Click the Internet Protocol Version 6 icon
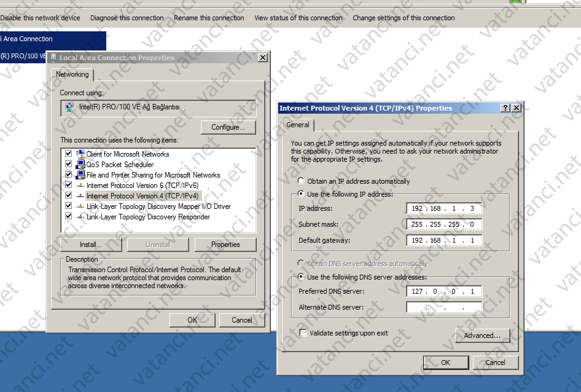Image resolution: width=581 pixels, height=392 pixels. pos(79,185)
